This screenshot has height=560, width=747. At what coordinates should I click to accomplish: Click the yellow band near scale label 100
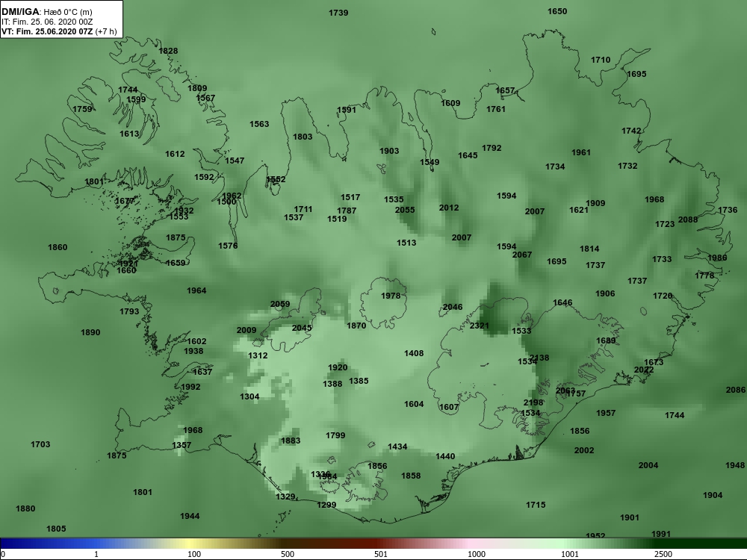[190, 544]
